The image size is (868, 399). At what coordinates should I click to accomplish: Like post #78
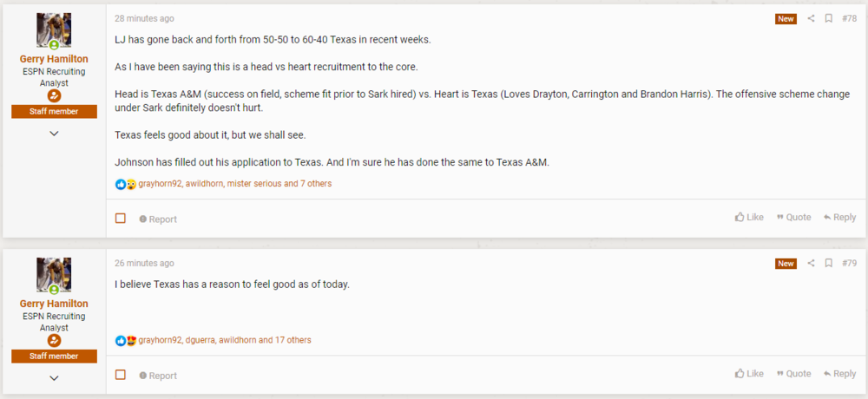coord(749,218)
